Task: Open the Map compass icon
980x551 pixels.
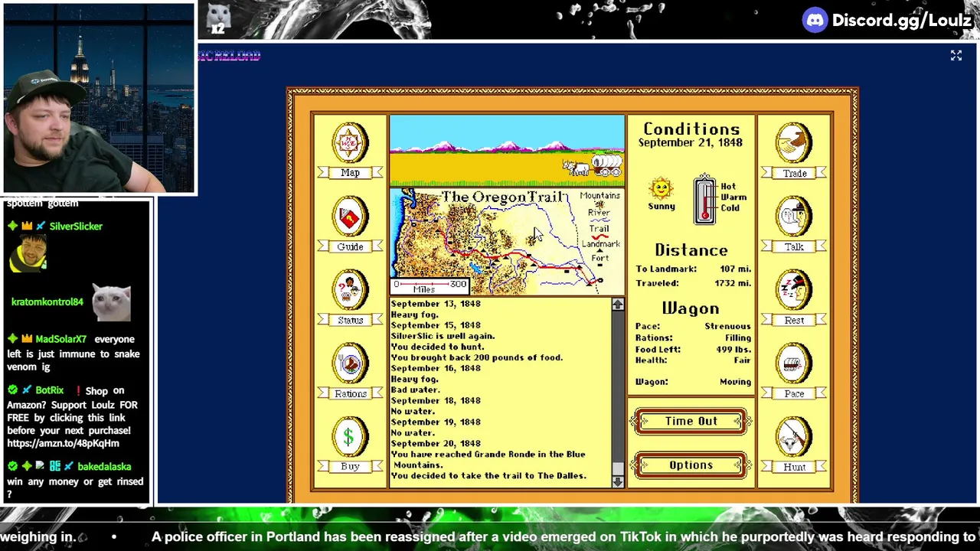Action: pos(350,142)
